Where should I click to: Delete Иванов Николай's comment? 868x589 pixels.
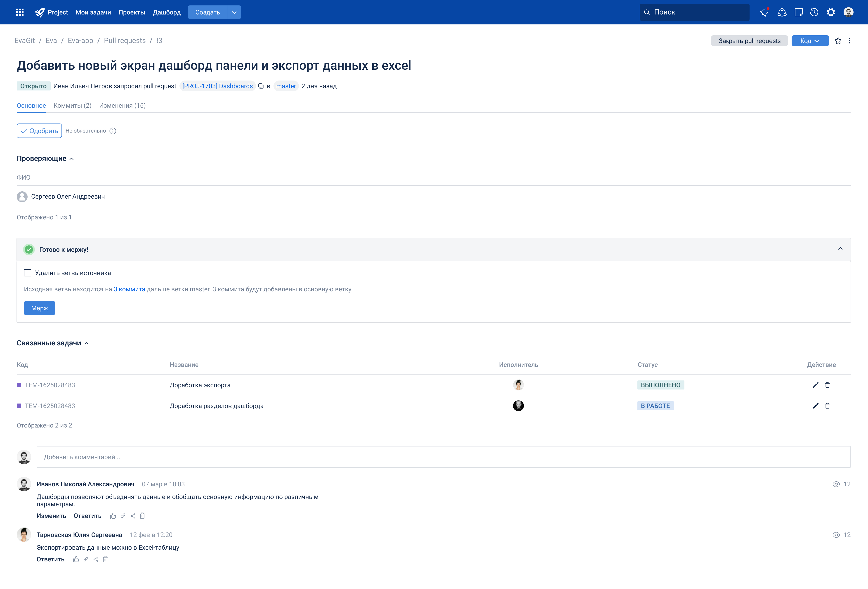point(142,516)
